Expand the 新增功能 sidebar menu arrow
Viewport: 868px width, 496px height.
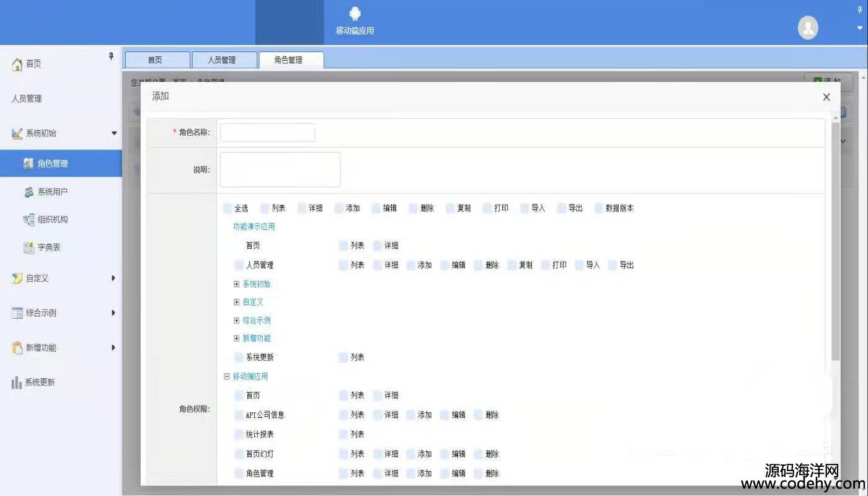113,348
